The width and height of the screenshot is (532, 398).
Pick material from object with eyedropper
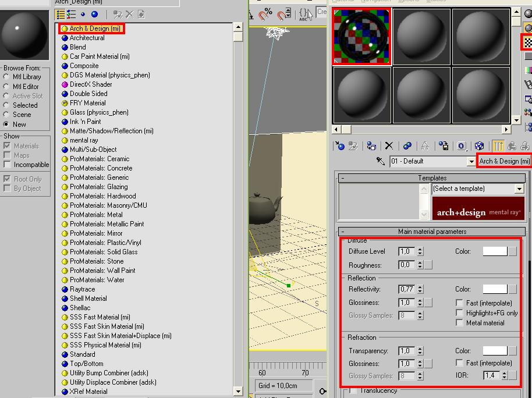[x=380, y=161]
